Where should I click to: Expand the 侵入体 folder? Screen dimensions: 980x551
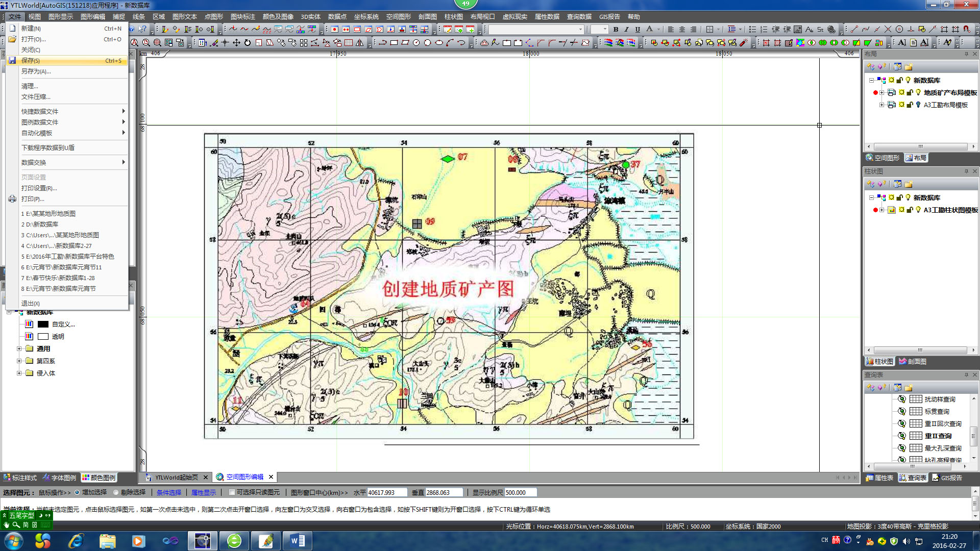click(19, 373)
